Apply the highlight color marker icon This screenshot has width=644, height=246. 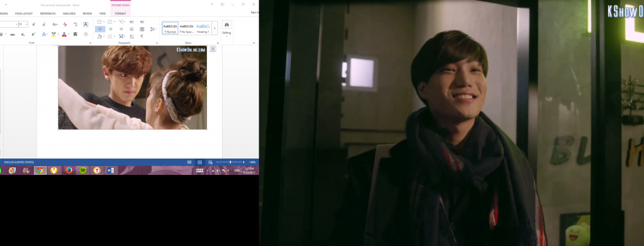pyautogui.click(x=53, y=35)
